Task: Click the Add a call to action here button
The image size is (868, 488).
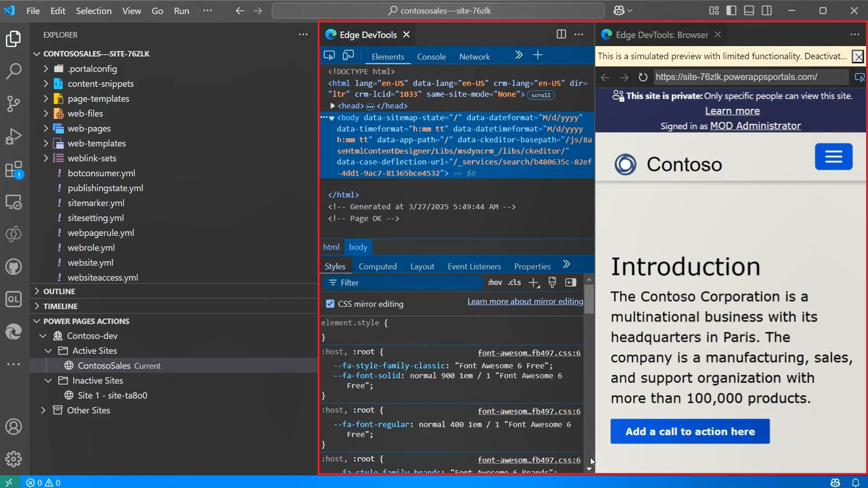Action: (689, 431)
